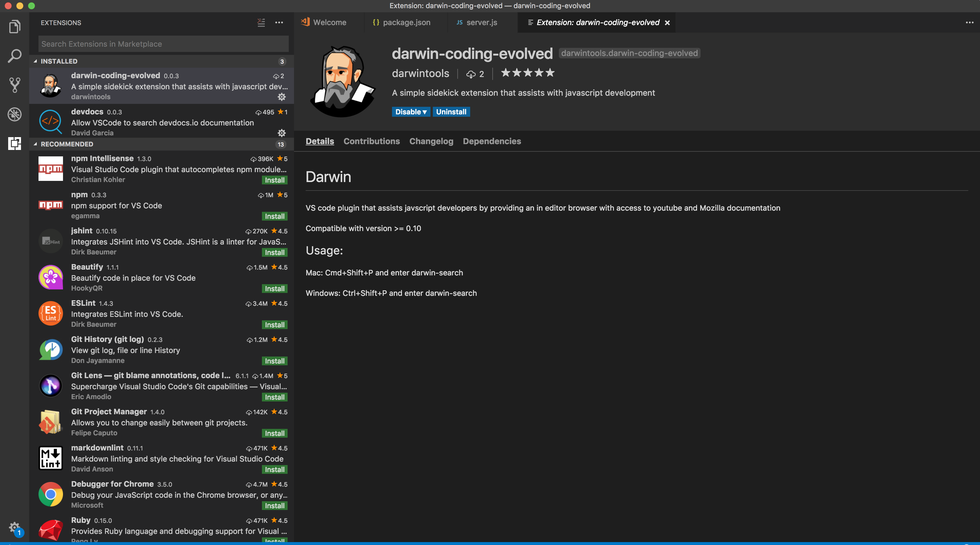This screenshot has height=545, width=980.
Task: Open the Search view in activity bar
Action: [15, 56]
